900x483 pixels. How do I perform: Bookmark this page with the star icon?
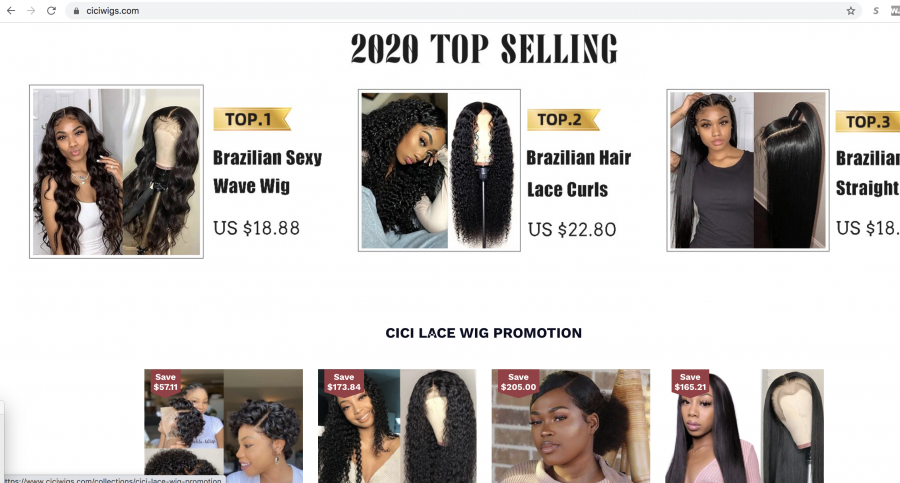(x=851, y=11)
